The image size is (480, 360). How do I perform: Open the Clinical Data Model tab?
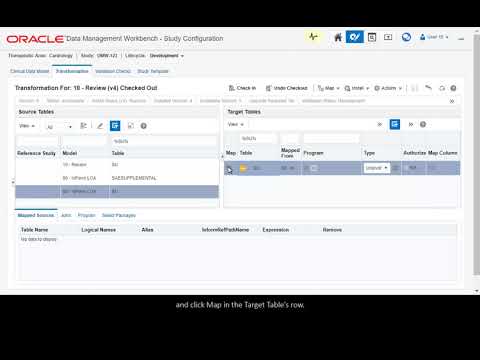(30, 71)
